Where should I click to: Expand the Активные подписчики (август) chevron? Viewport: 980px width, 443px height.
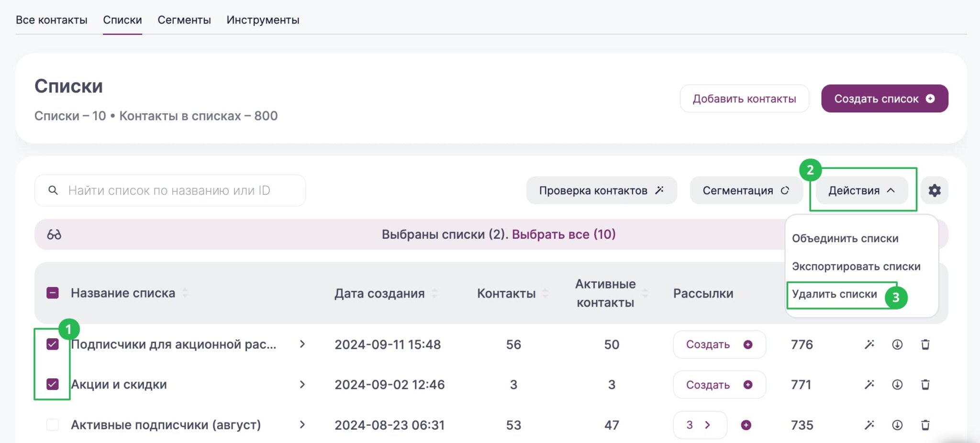pos(302,425)
